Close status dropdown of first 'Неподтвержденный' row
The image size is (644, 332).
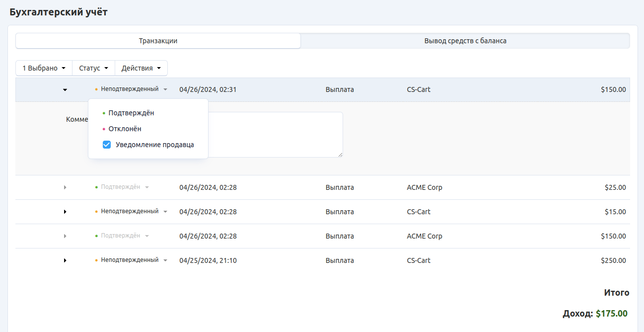pyautogui.click(x=132, y=89)
